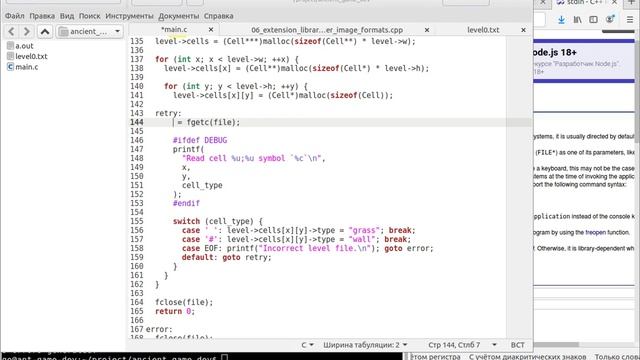Switch to the level0.txt tab
This screenshot has height=360, width=640.
pyautogui.click(x=483, y=30)
